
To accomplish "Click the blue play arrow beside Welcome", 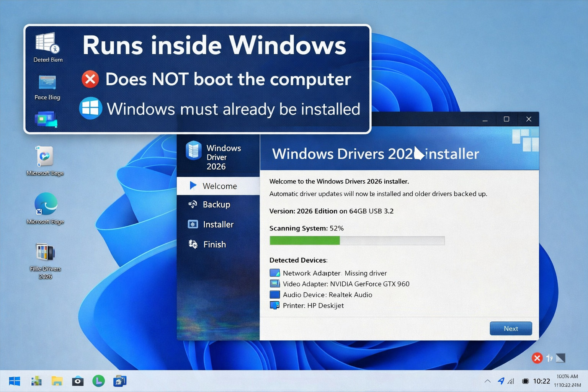I will tap(193, 186).
